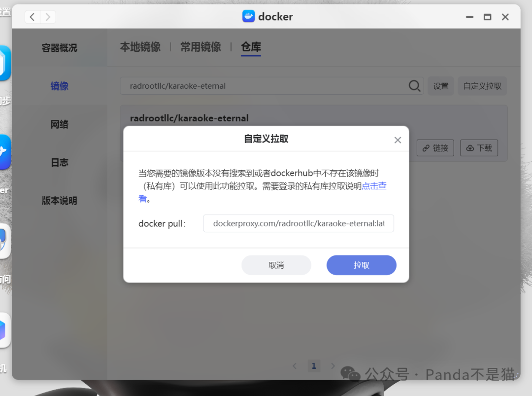Click the docker pull input field
This screenshot has width=532, height=396.
point(298,223)
